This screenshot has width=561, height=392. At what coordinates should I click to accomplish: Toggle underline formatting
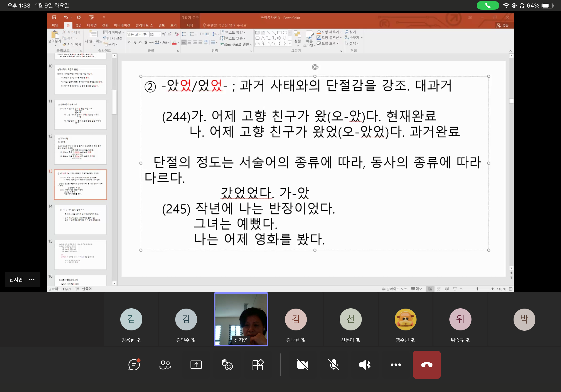click(140, 42)
